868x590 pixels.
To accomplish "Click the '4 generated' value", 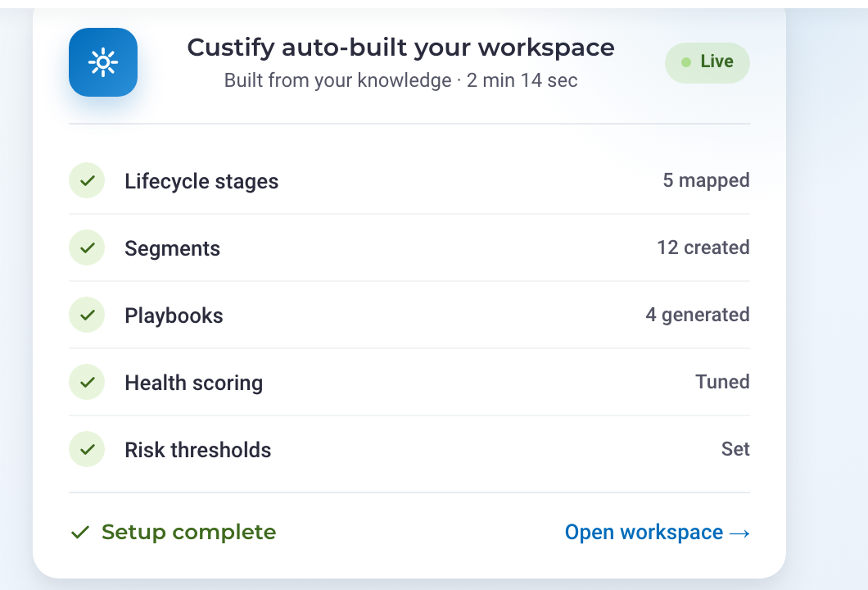I will (x=698, y=315).
